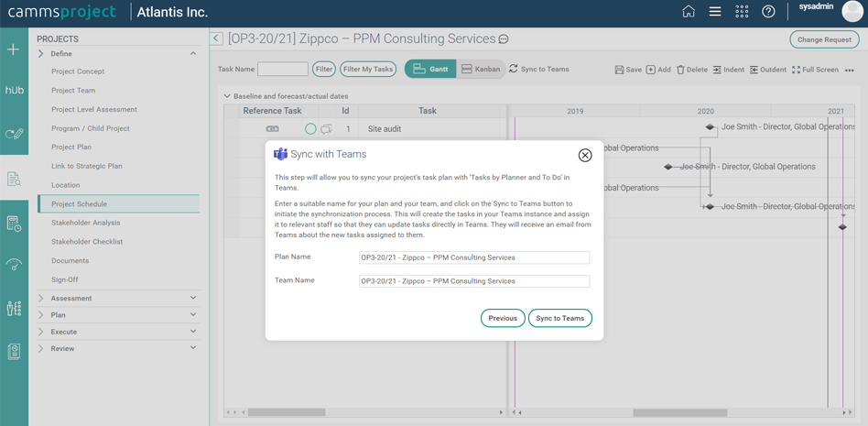
Task: Open the sysadmin user avatar
Action: tap(852, 12)
